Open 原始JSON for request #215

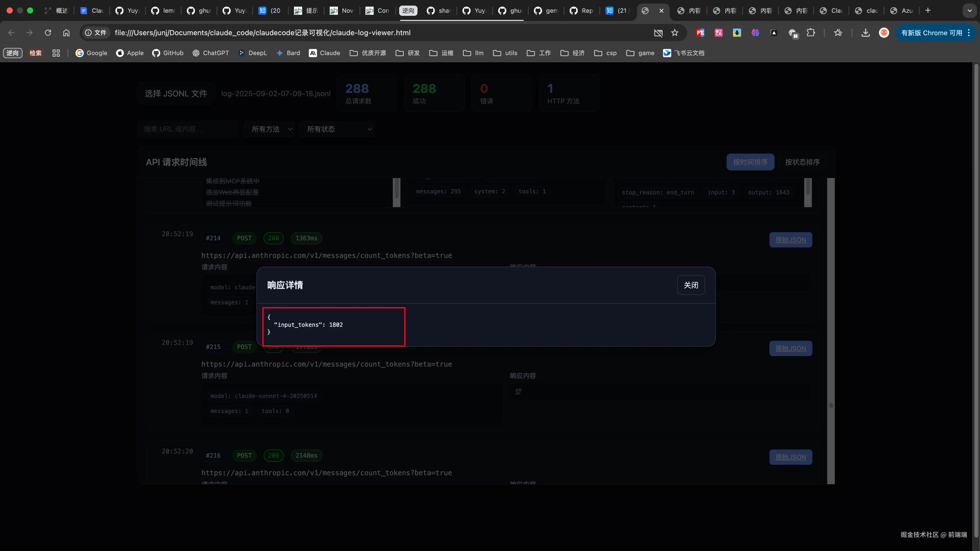click(791, 349)
